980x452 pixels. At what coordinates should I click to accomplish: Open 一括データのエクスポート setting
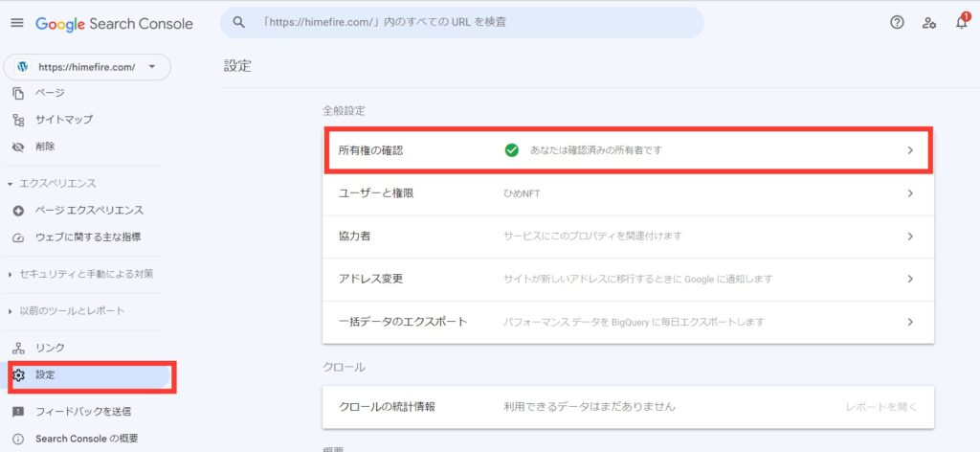pyautogui.click(x=628, y=322)
